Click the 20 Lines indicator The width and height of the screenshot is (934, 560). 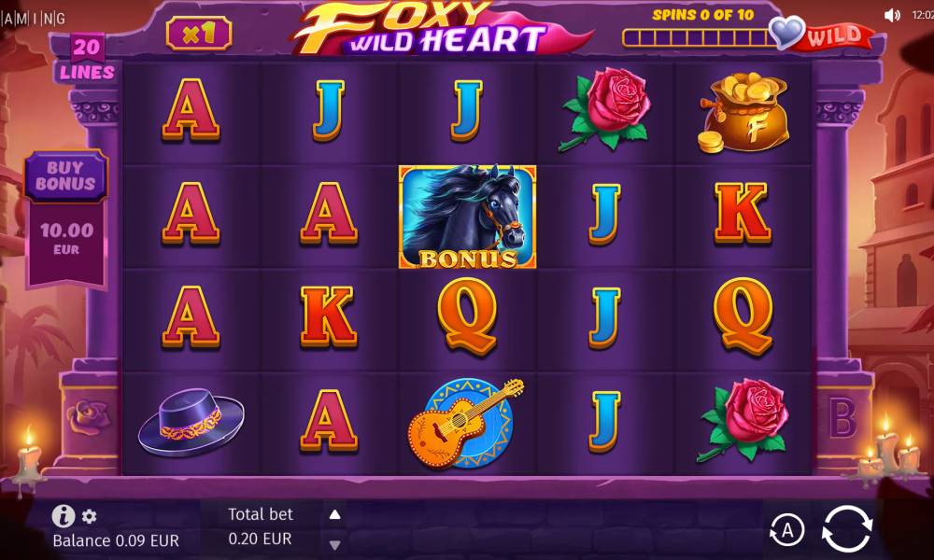coord(87,59)
